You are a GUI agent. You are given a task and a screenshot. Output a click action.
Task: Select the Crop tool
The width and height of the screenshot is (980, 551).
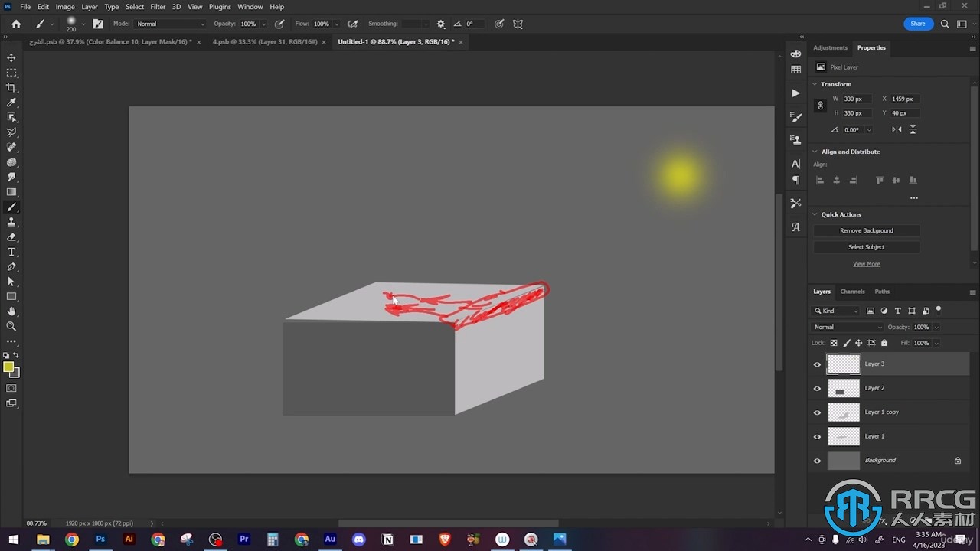tap(11, 87)
